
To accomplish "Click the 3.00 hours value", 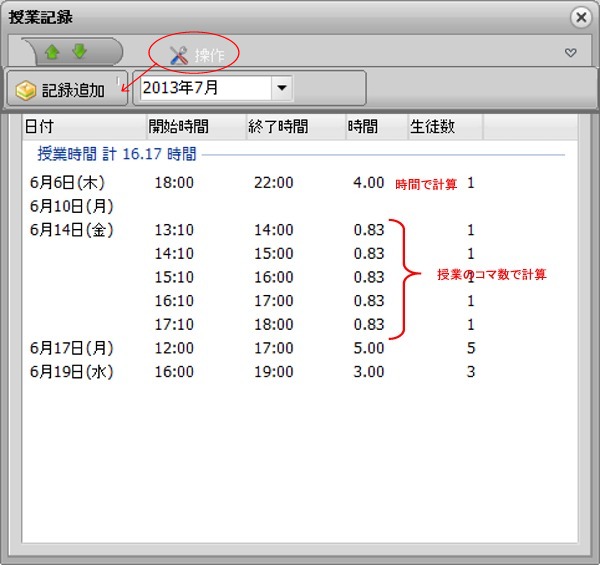I will [368, 372].
